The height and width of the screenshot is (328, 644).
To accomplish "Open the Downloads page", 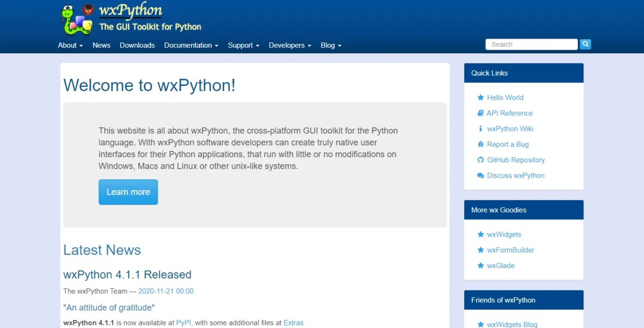I will [x=137, y=45].
